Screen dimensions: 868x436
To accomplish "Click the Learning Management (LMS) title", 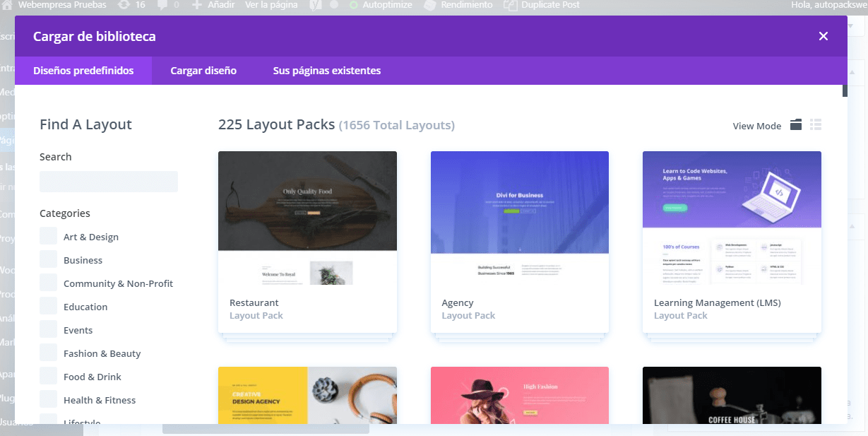I will (718, 303).
